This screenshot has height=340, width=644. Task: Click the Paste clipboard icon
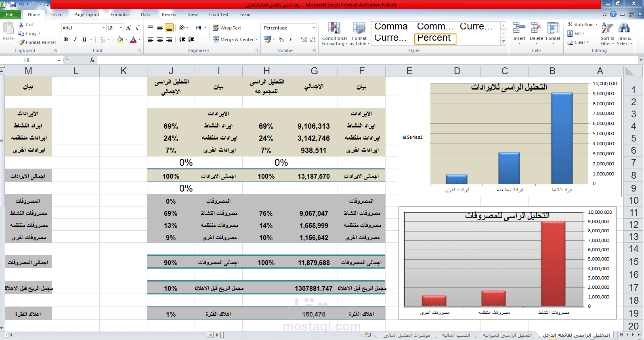click(8, 28)
